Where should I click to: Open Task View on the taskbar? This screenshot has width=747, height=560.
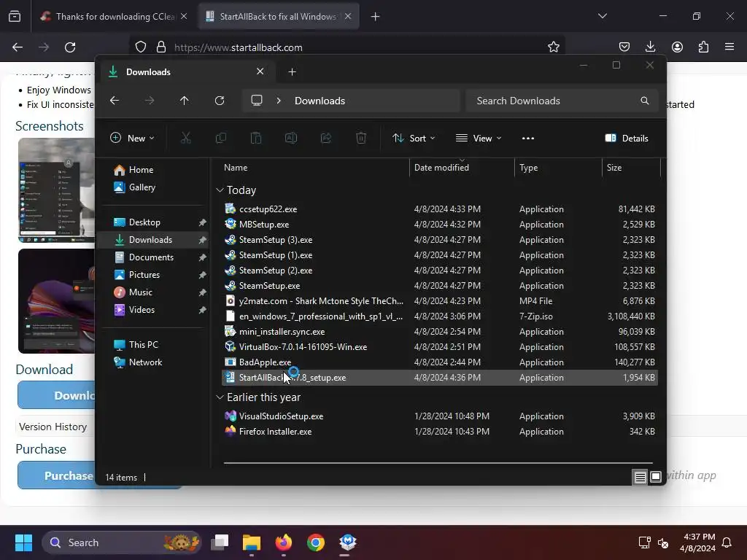pyautogui.click(x=220, y=542)
